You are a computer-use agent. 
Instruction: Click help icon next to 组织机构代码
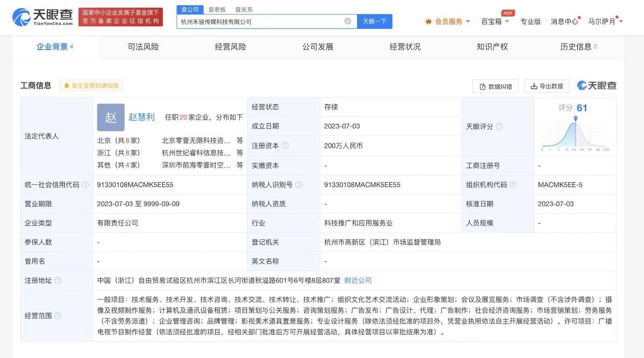[513, 185]
